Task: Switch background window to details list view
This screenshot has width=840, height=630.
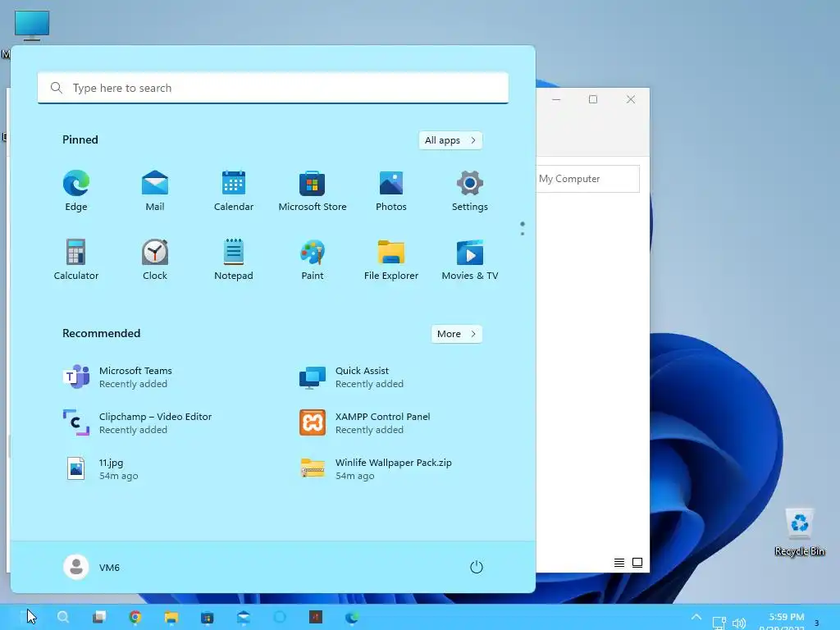Action: [x=619, y=563]
